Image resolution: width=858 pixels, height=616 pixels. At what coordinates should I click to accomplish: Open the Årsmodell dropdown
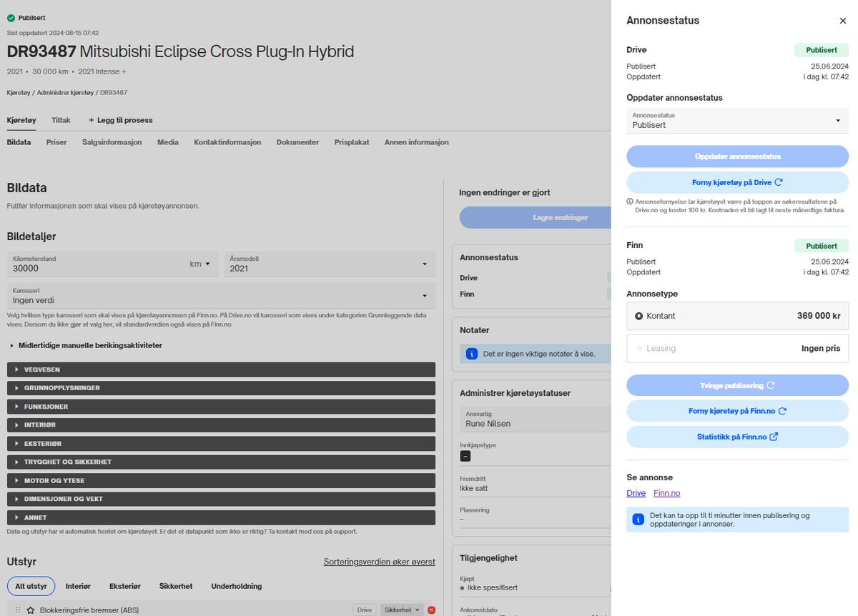pos(329,264)
